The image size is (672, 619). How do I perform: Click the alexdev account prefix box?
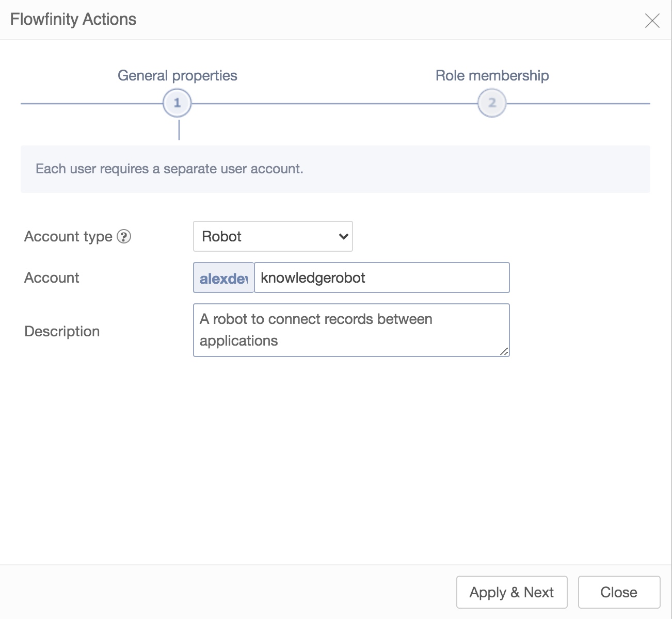click(223, 278)
